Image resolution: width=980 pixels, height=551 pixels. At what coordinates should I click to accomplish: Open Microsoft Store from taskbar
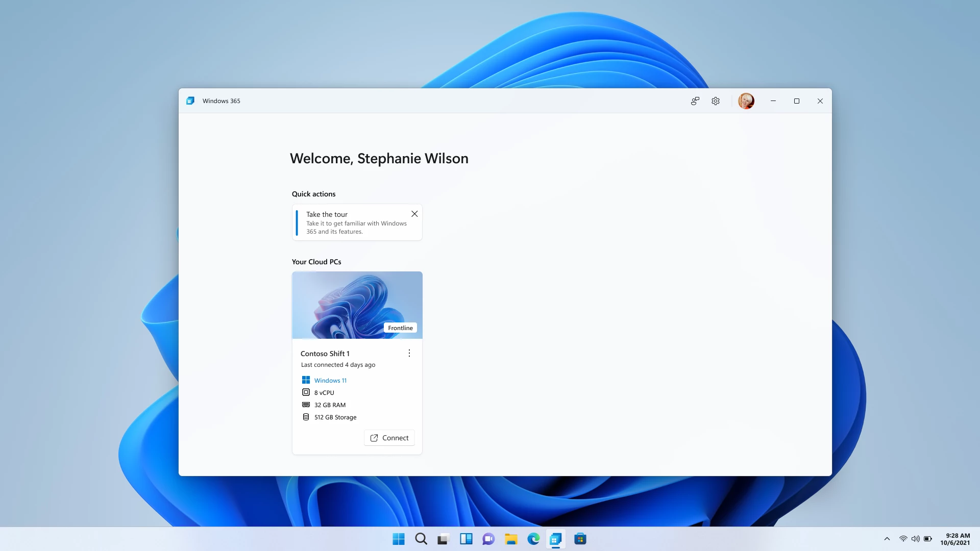(x=580, y=539)
